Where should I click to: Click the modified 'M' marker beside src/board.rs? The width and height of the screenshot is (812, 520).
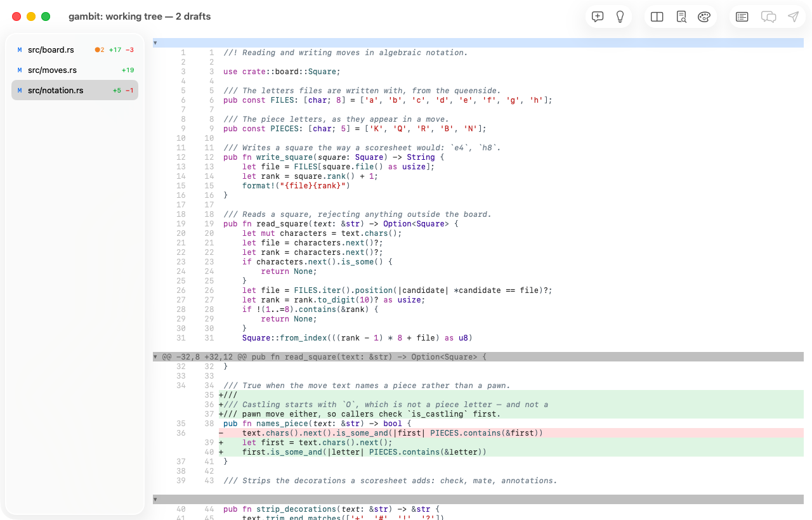[x=20, y=49]
